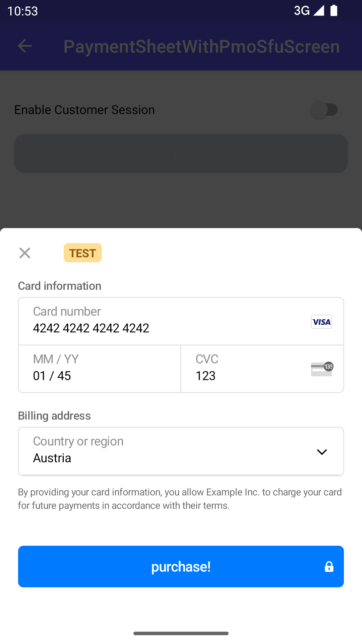Tap the Visa card brand icon
The image size is (362, 644).
click(321, 322)
